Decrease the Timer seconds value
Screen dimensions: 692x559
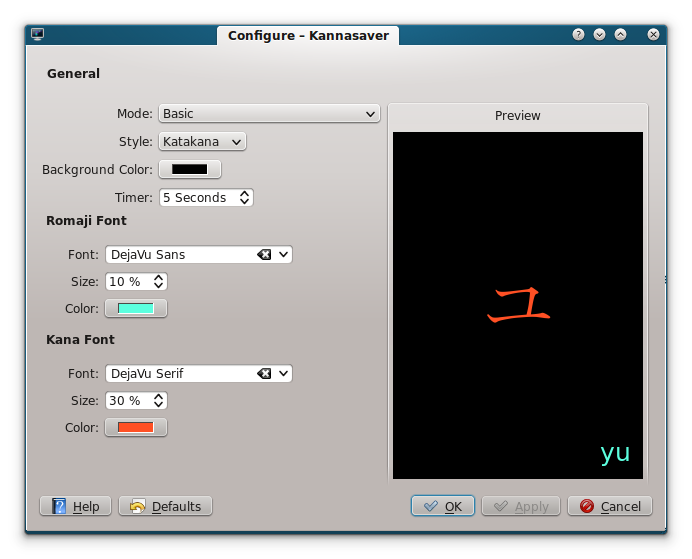click(x=244, y=202)
